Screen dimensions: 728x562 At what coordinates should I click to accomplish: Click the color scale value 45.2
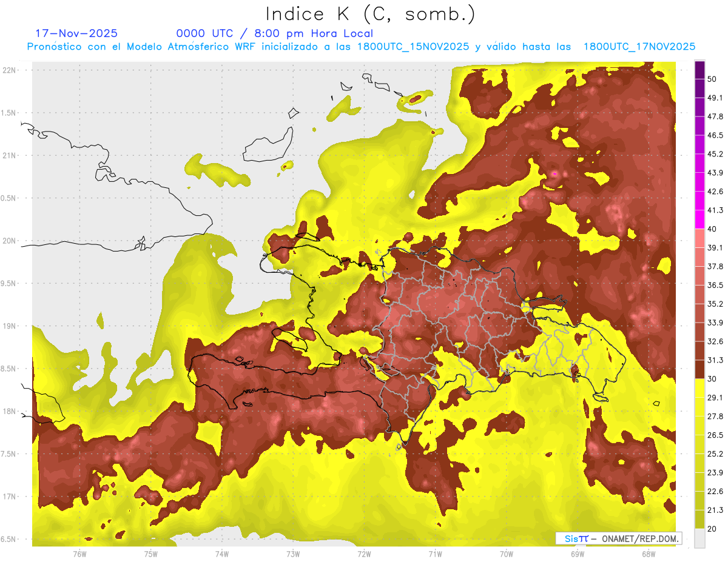715,154
